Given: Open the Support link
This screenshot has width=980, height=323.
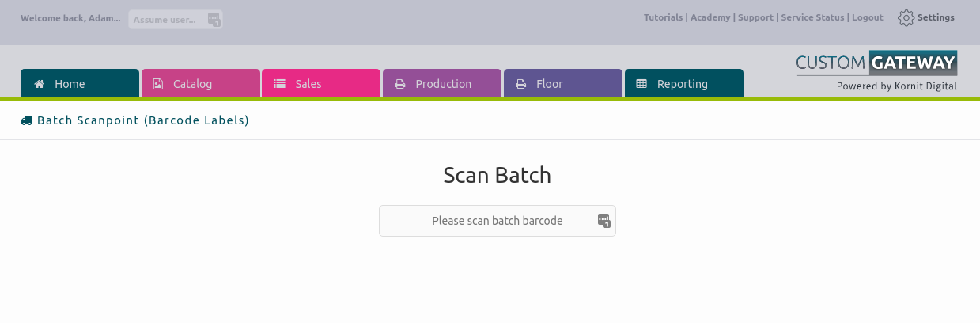Looking at the screenshot, I should [x=755, y=17].
